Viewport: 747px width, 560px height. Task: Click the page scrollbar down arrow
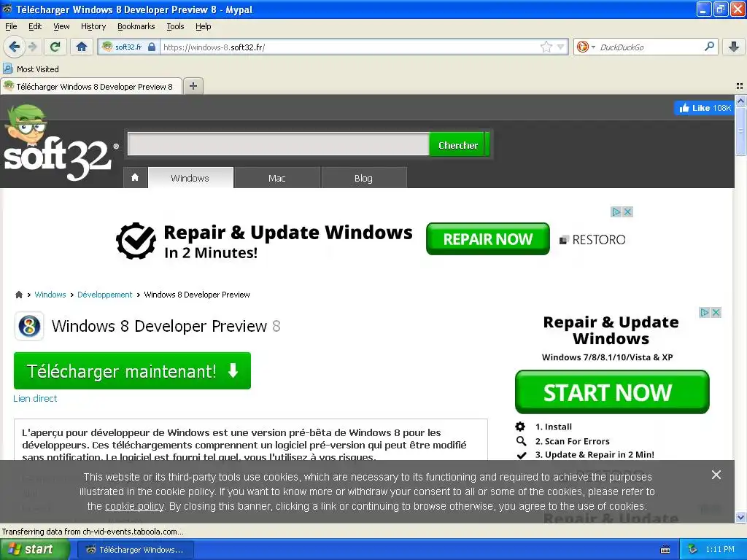coord(740,518)
